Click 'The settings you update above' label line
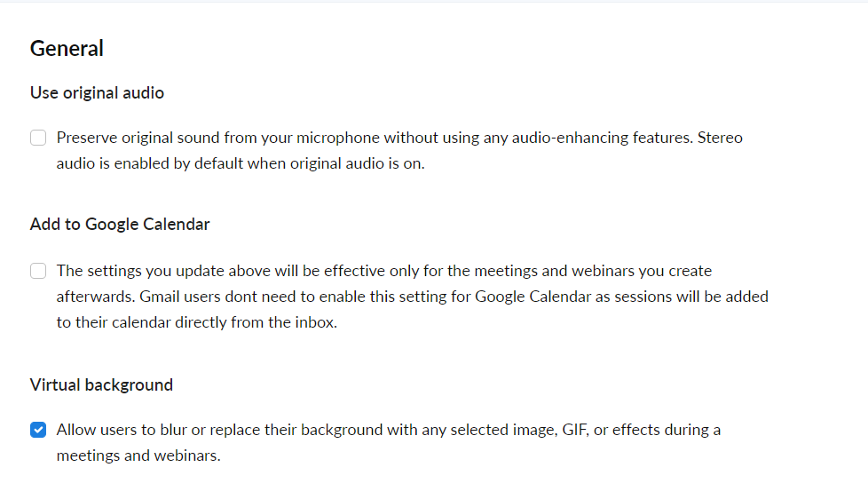Screen dimensions: 868x499 coord(383,271)
